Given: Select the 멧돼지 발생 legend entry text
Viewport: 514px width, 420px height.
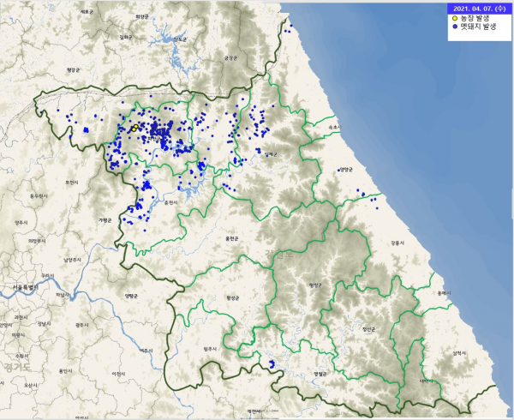Looking at the screenshot, I should coord(477,27).
